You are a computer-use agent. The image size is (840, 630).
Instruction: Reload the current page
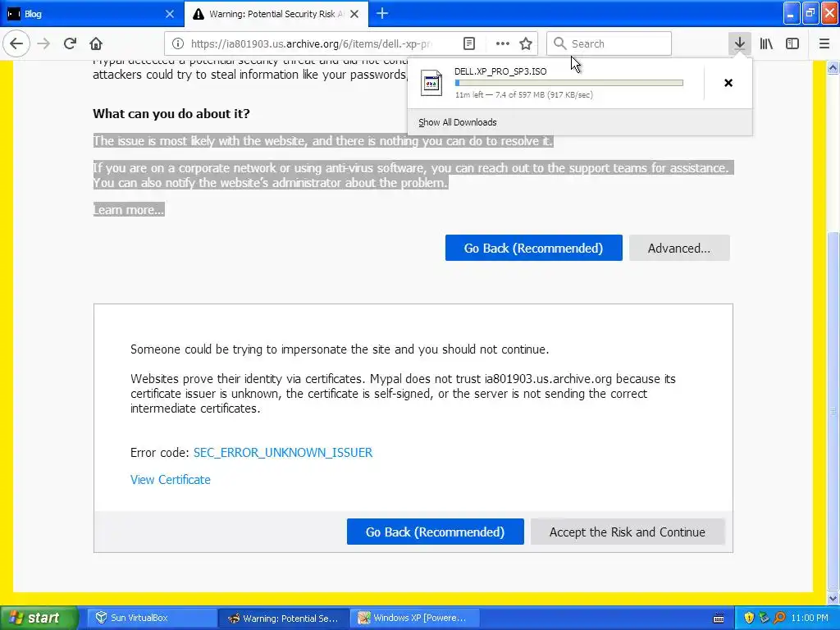click(70, 43)
